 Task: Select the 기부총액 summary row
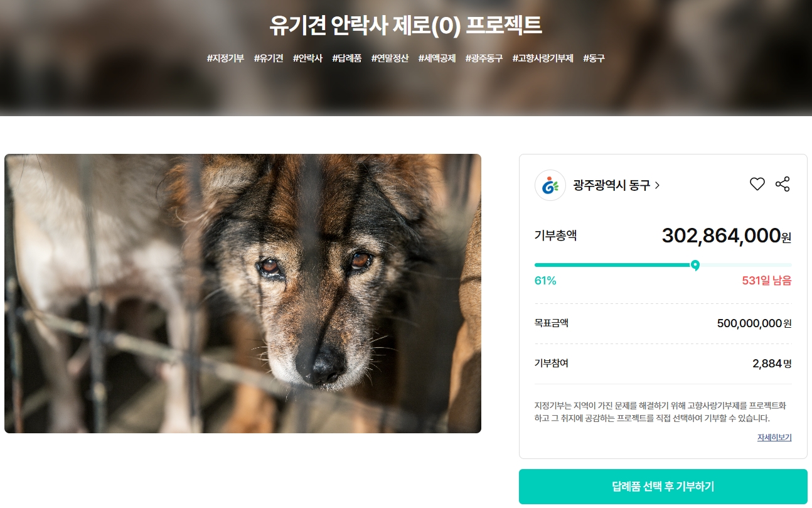click(x=555, y=236)
